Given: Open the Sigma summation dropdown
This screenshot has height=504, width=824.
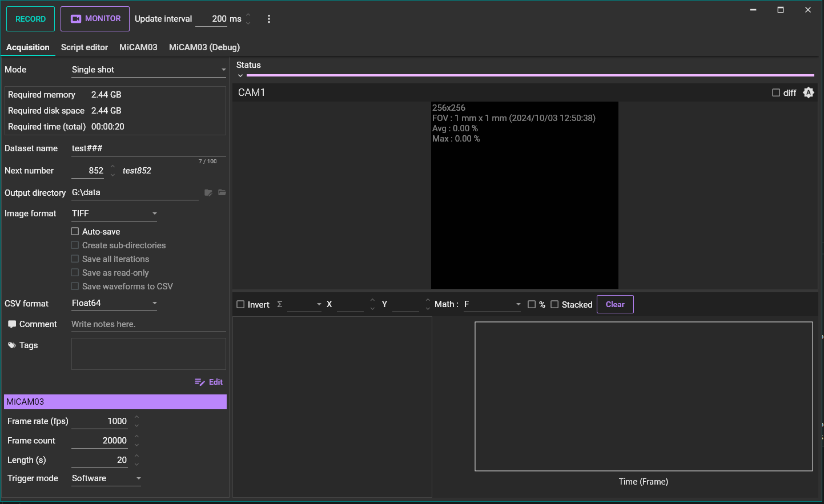Looking at the screenshot, I should [x=304, y=304].
